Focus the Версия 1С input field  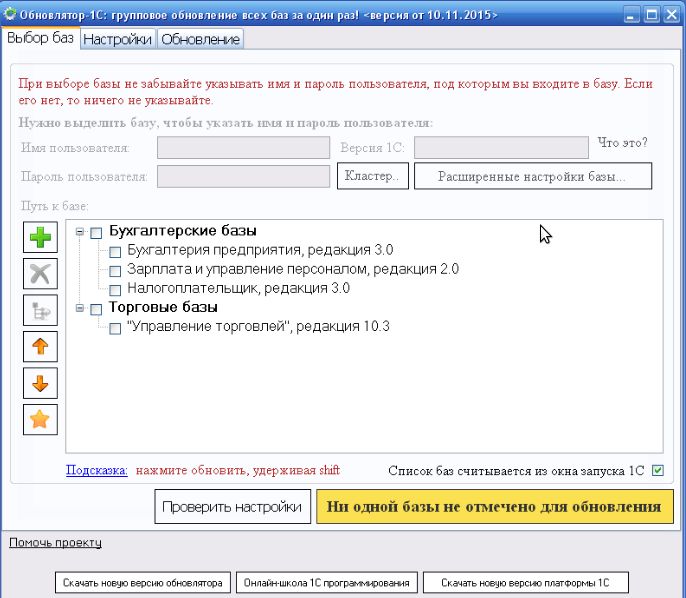[501, 147]
